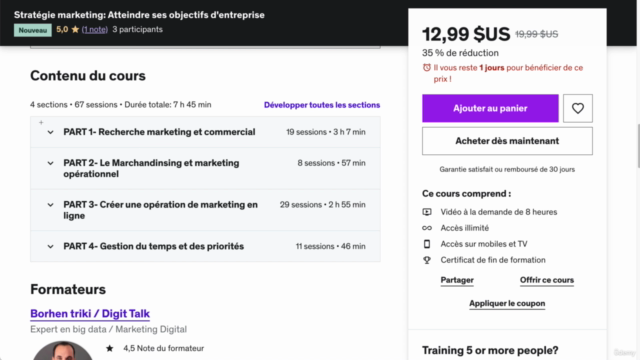Click the alarm clock icon by price reminder

tap(427, 68)
